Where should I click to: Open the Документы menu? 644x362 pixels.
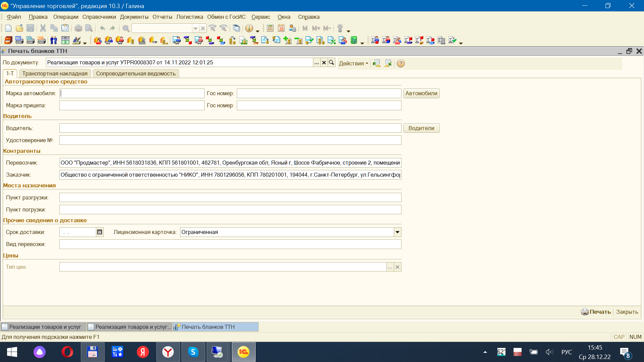(134, 17)
